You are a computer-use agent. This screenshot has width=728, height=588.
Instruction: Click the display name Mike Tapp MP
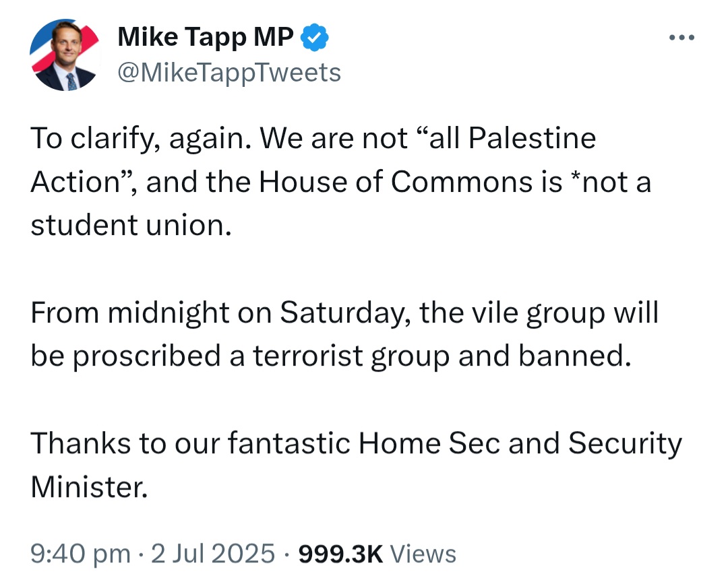(205, 37)
